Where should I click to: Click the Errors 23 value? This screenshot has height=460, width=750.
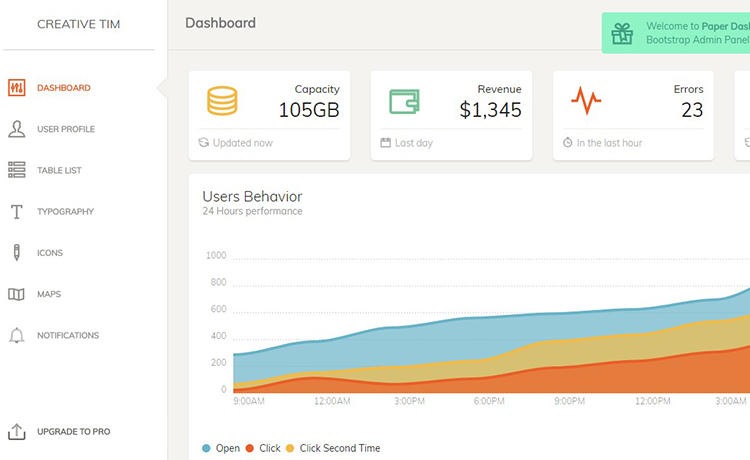[x=692, y=110]
